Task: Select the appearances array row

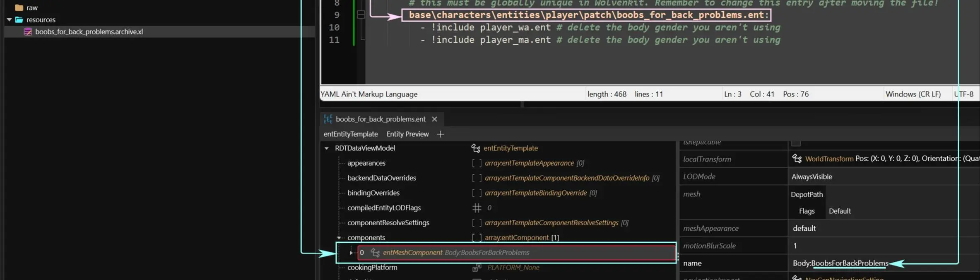Action: click(x=499, y=163)
